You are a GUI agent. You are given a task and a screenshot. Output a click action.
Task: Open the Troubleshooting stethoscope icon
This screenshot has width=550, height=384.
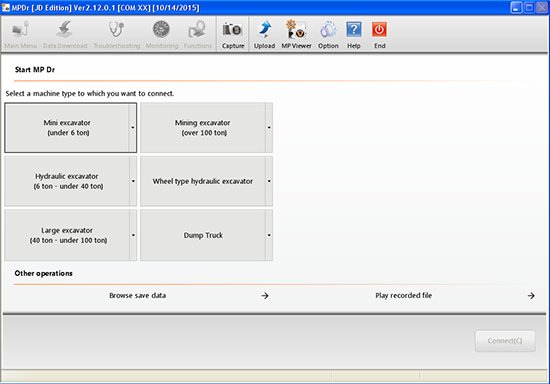pos(116,34)
